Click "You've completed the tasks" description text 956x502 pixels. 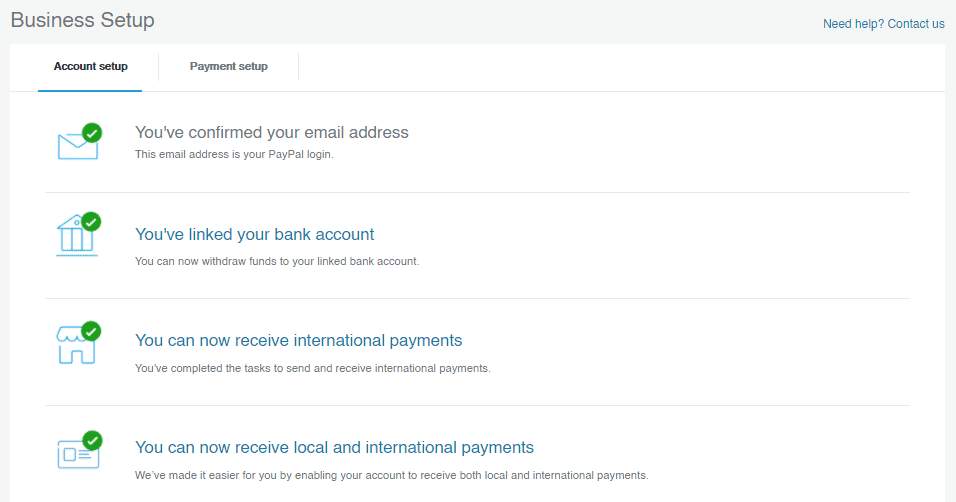(x=313, y=368)
